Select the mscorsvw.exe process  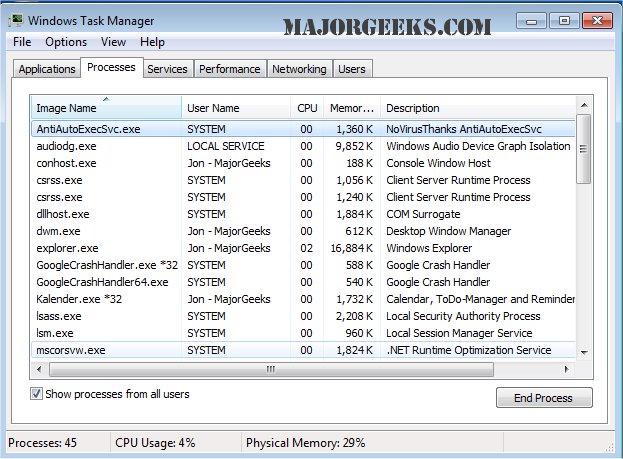click(303, 350)
